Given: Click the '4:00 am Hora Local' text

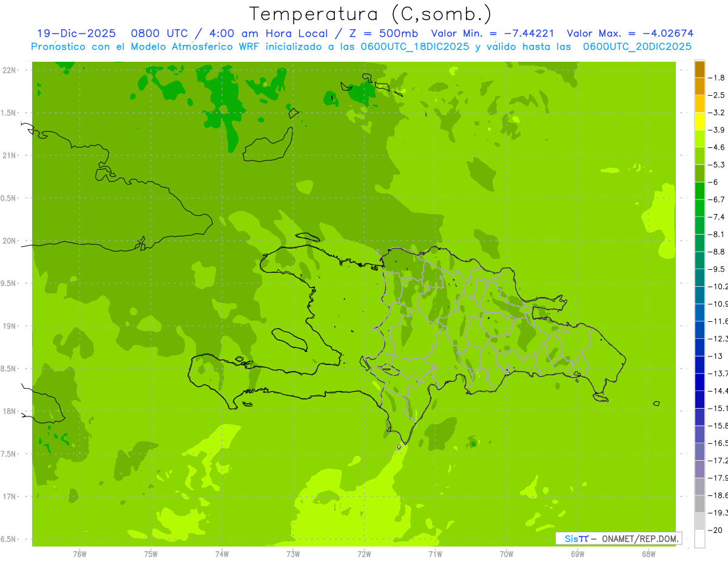Looking at the screenshot, I should pos(270,33).
